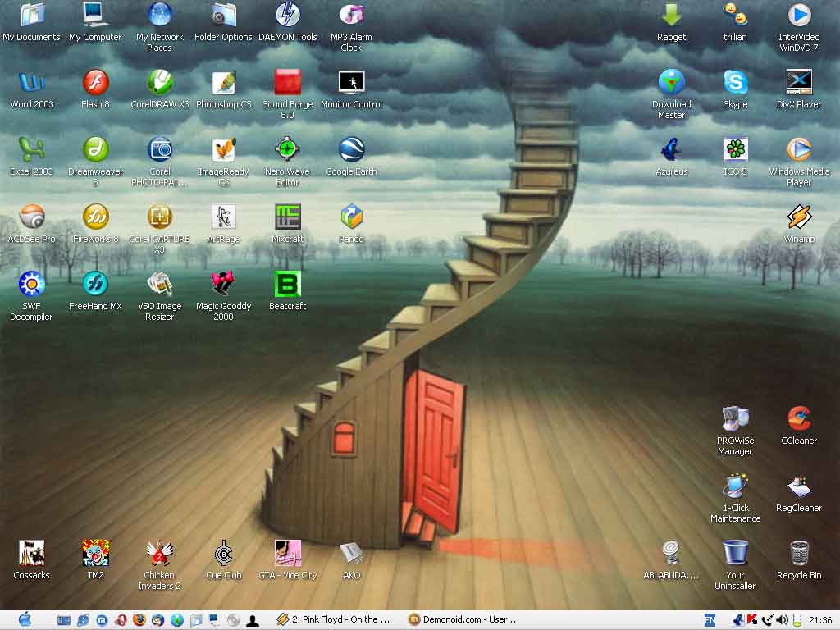
Task: Open the Recycle Bin
Action: pos(799,552)
